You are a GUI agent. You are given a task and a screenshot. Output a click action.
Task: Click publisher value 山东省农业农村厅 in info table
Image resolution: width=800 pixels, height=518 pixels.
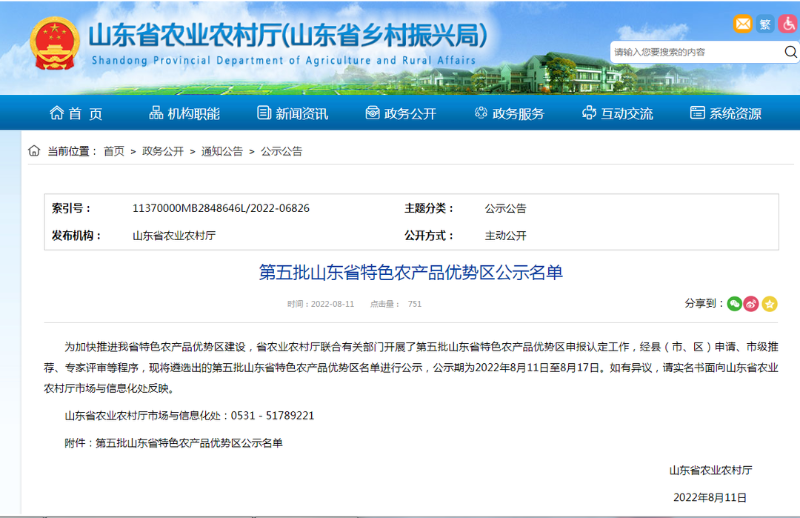[x=174, y=235]
